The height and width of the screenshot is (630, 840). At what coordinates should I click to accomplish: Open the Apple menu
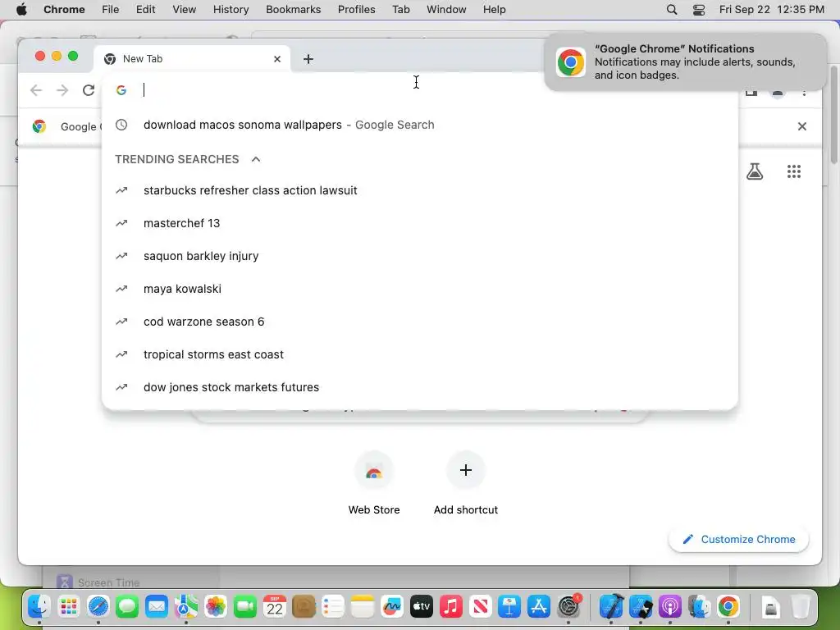coord(21,10)
